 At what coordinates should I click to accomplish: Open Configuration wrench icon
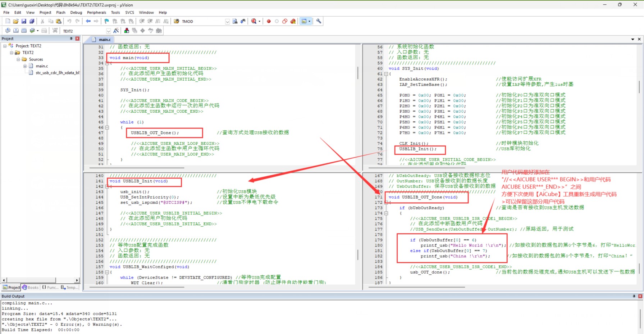(319, 21)
